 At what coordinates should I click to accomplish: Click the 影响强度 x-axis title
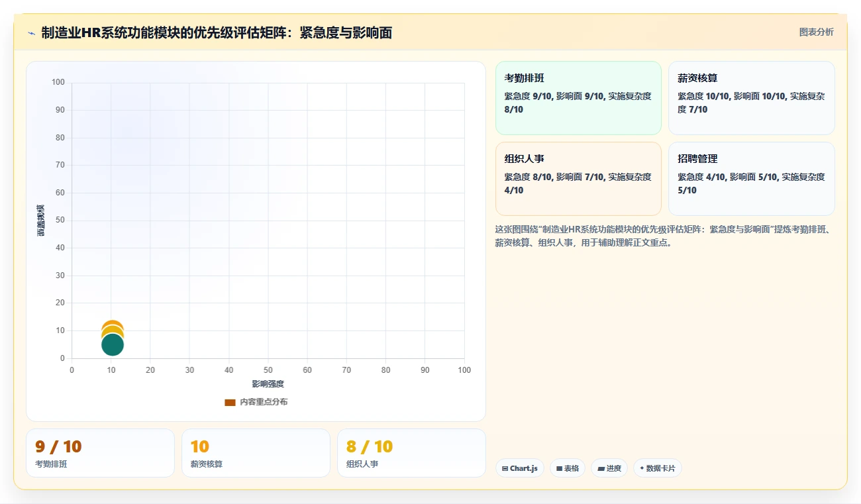point(268,384)
